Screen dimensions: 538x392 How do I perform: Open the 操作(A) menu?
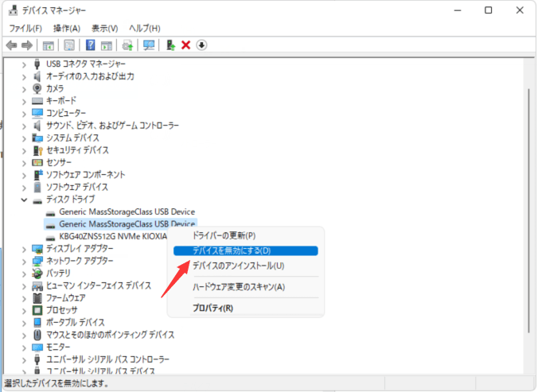[68, 29]
